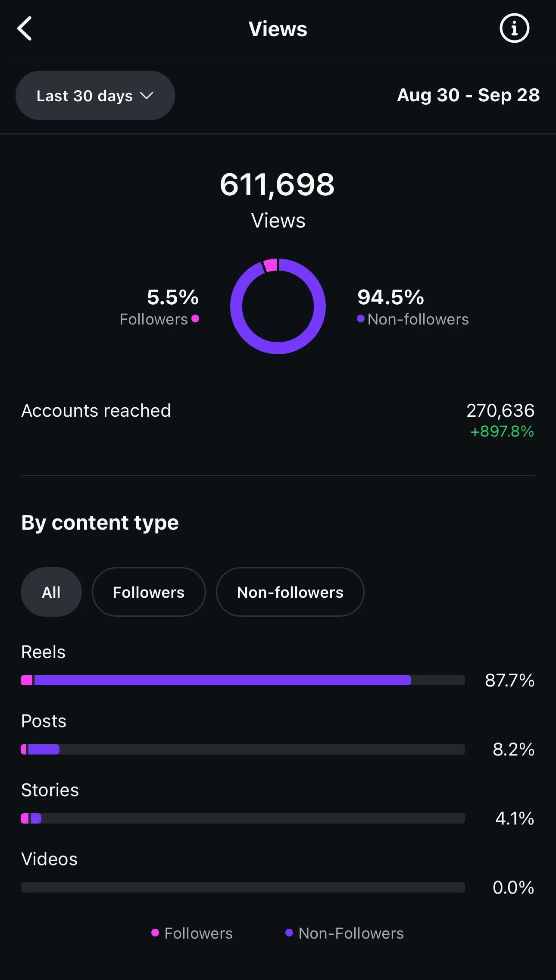Screen dimensions: 556x980
Task: Open the info tooltip for Views
Action: click(514, 28)
